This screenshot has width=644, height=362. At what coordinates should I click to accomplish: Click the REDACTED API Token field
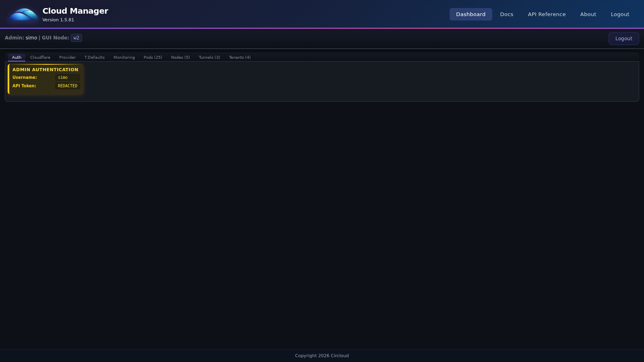pyautogui.click(x=67, y=86)
